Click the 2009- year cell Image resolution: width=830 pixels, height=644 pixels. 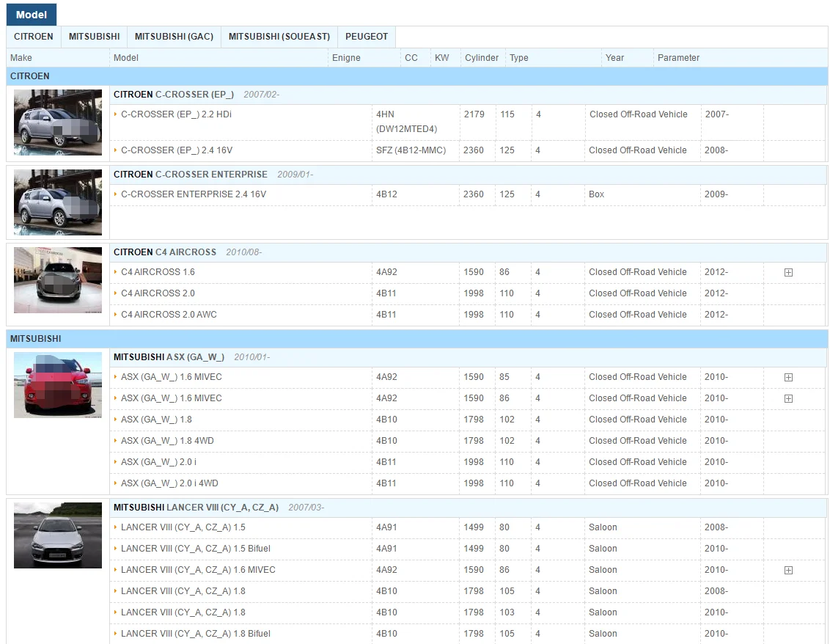pos(716,194)
